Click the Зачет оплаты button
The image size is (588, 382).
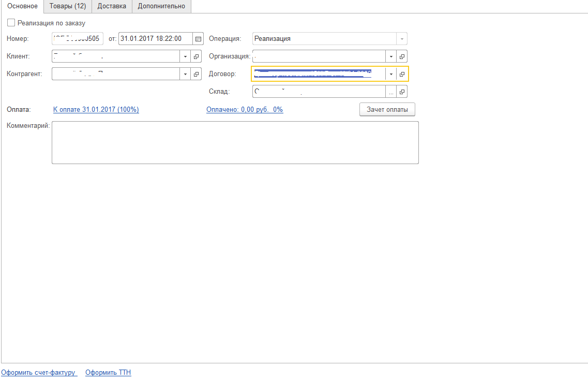(387, 110)
